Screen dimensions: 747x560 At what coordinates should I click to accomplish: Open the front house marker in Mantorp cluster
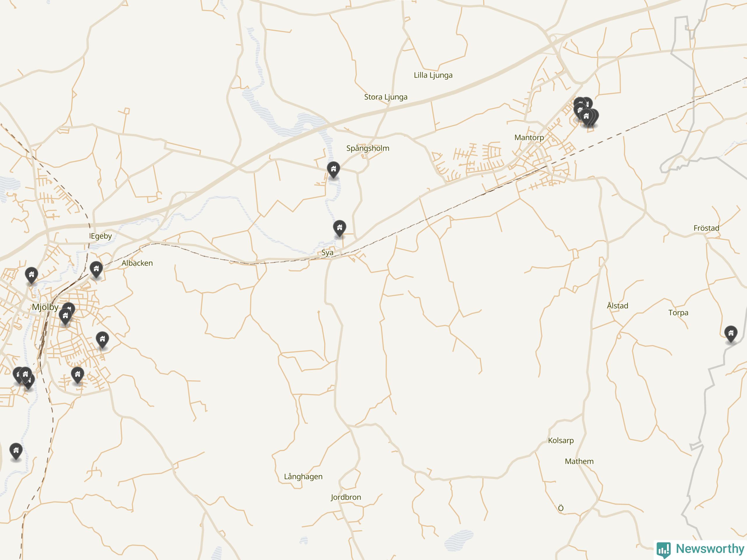pyautogui.click(x=586, y=117)
